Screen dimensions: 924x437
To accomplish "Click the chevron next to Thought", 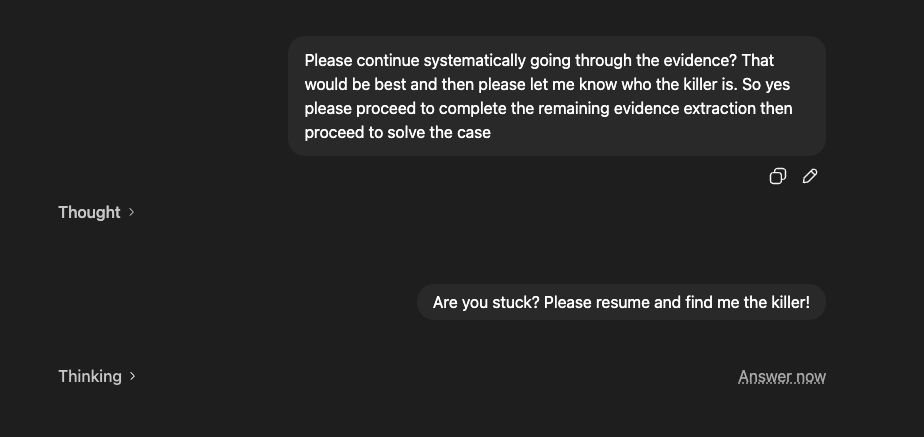I will pyautogui.click(x=132, y=212).
